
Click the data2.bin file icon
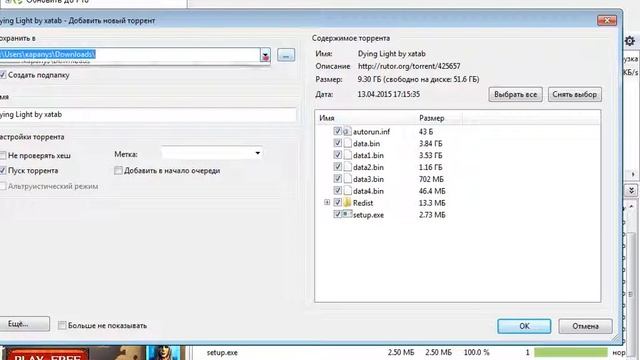[347, 167]
